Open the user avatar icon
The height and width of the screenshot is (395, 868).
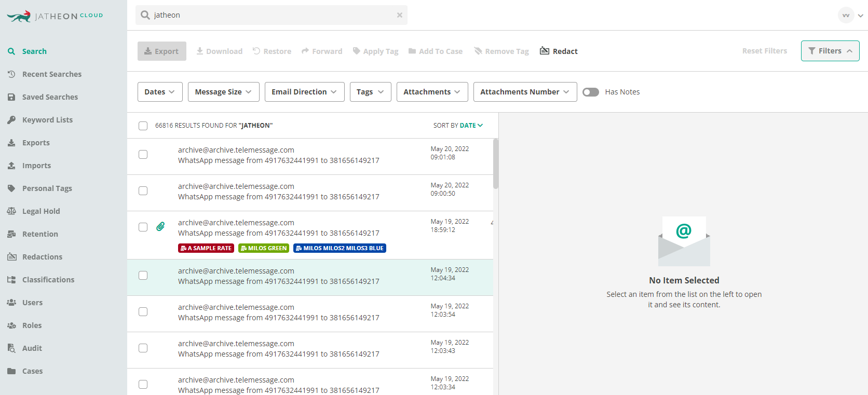tap(846, 15)
